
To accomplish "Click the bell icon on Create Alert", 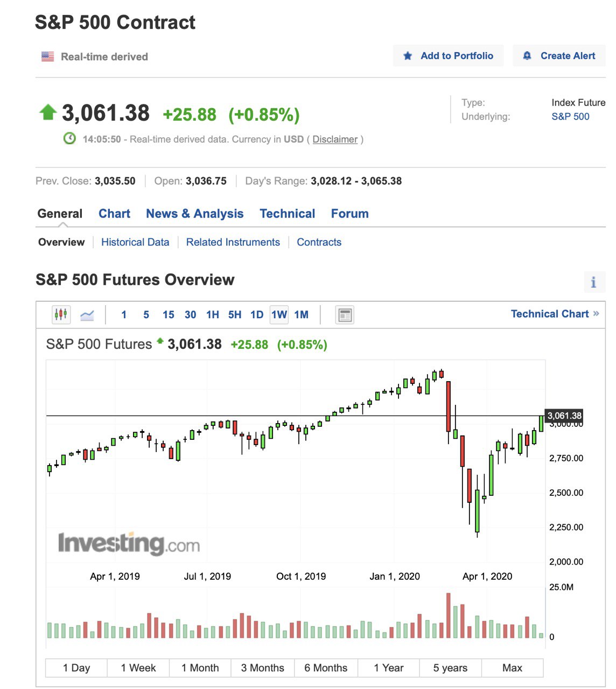I will 527,56.
